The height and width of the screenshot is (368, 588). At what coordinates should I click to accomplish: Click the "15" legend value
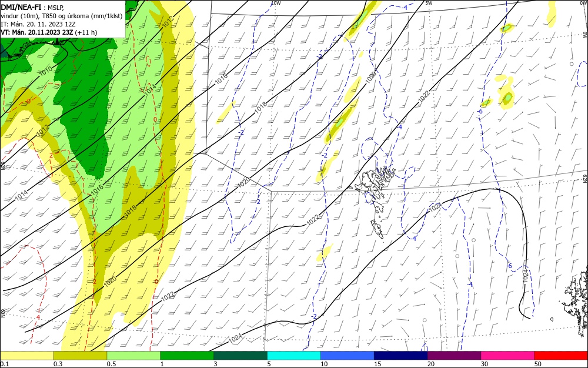tap(377, 364)
